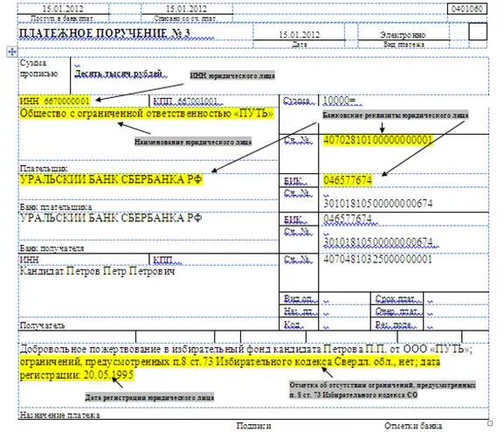
Task: Click the "Вид платежа" label
Action: (x=404, y=45)
